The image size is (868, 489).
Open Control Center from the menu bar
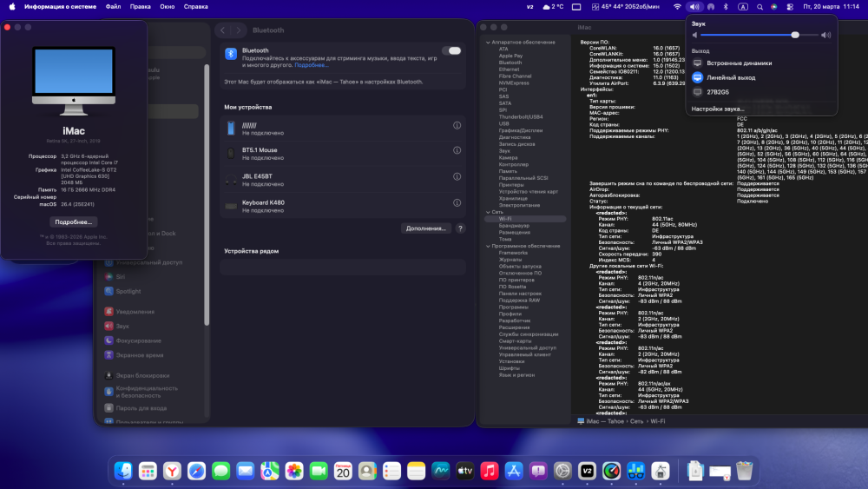(790, 7)
